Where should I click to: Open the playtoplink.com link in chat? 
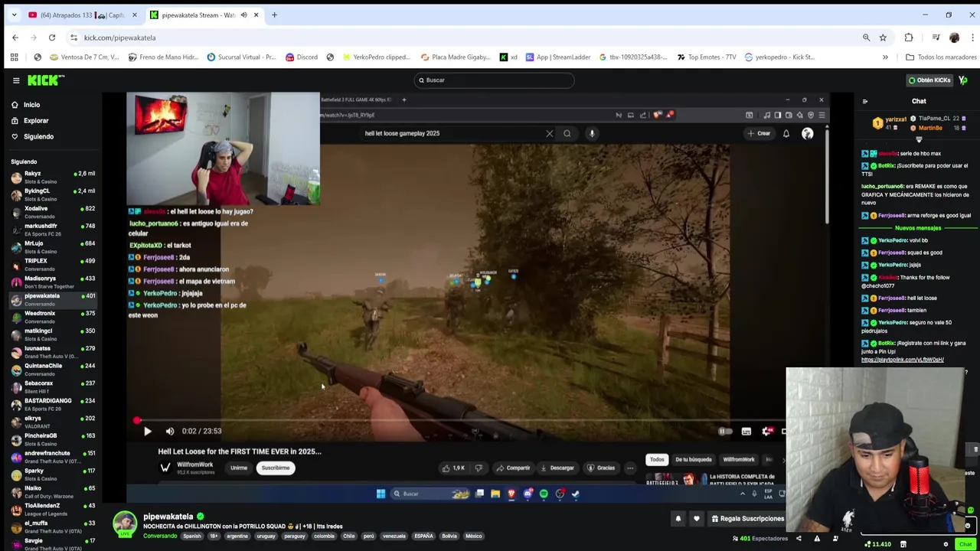(x=902, y=360)
